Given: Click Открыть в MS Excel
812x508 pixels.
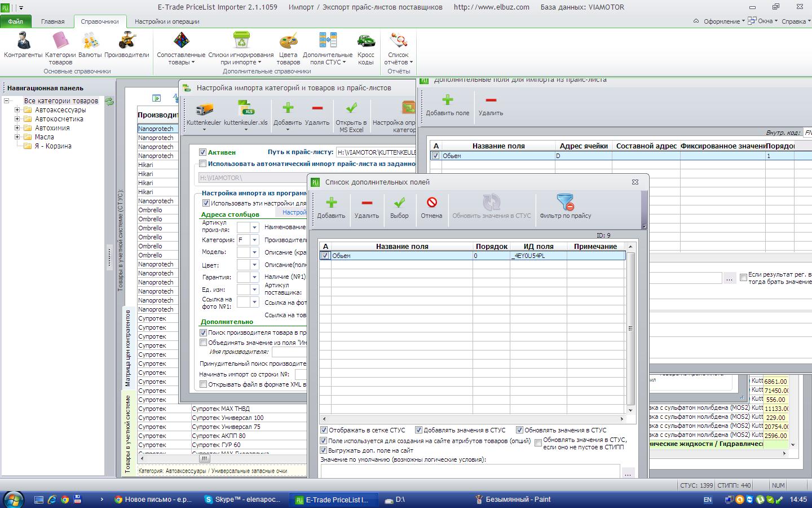Looking at the screenshot, I should coord(351,117).
